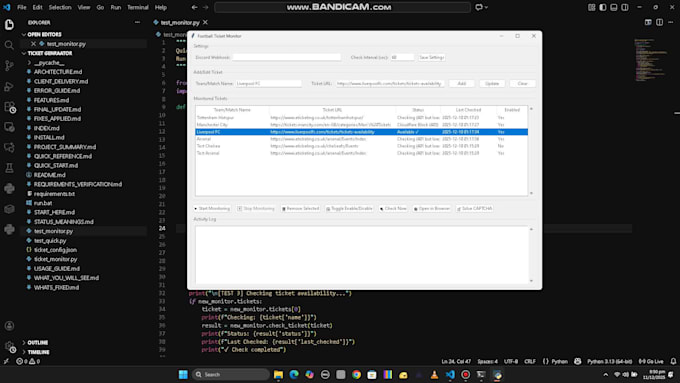Click the Status column header in Monitored Tickets
Image resolution: width=680 pixels, height=383 pixels.
click(418, 110)
